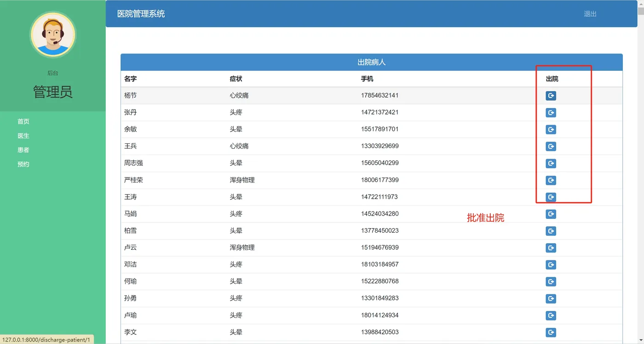Screen dimensions: 644x344
Task: Click 医院管理系统 header title
Action: tap(141, 14)
